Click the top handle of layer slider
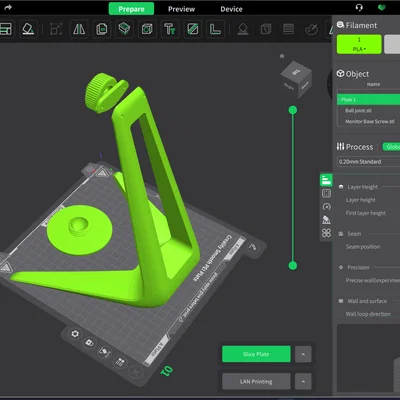Viewport: 400px width, 400px height. [293, 110]
